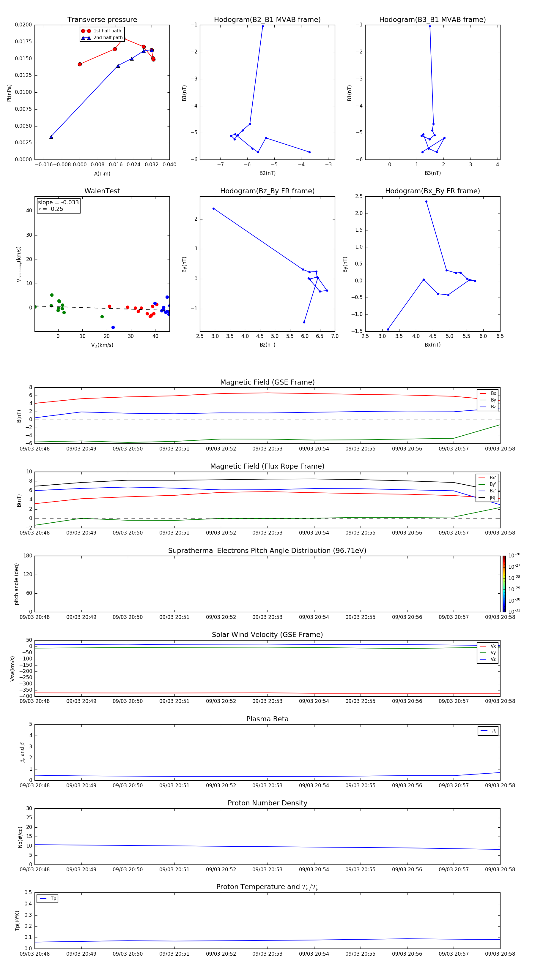
Task: Click the Hodogram(B2_B1 MVAB frame) title
Action: tap(267, 20)
